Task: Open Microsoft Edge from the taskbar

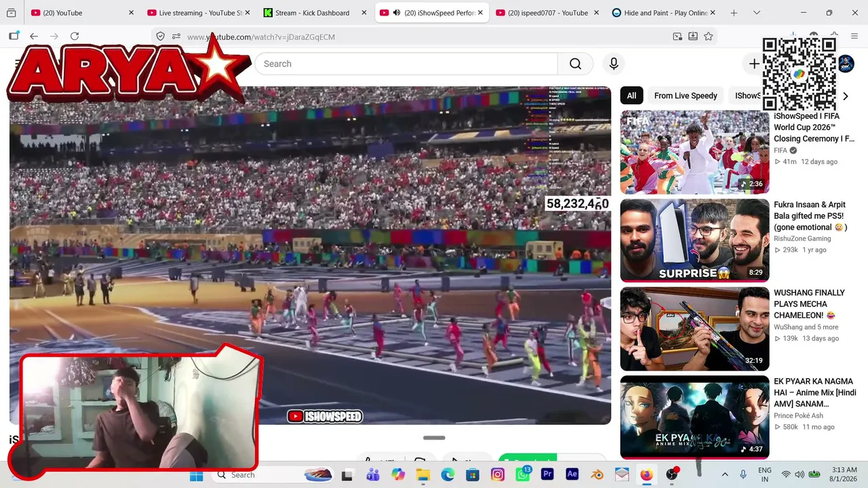Action: [x=448, y=475]
